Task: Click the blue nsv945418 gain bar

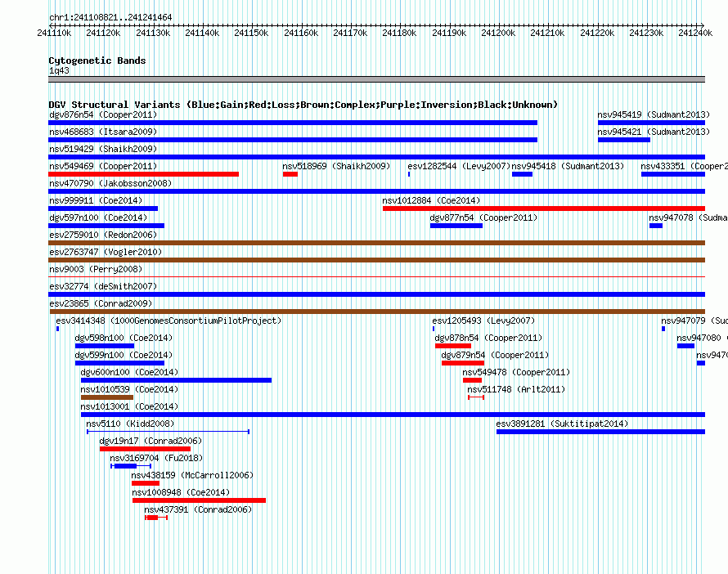Action: coord(523,174)
